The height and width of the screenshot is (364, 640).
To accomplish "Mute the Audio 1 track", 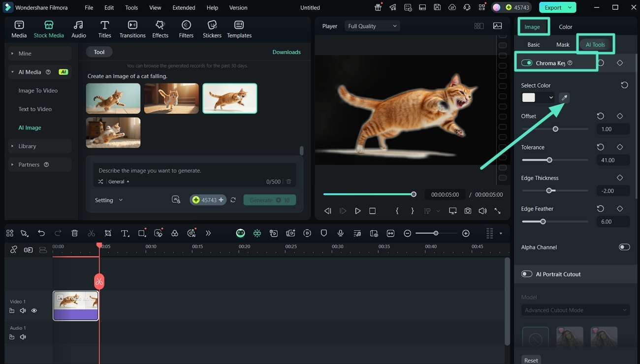I will point(23,337).
